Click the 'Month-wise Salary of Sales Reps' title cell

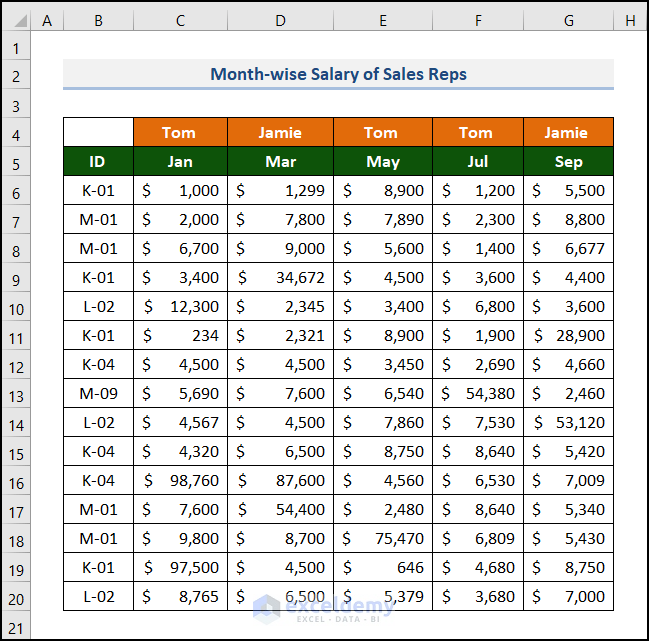click(x=338, y=74)
